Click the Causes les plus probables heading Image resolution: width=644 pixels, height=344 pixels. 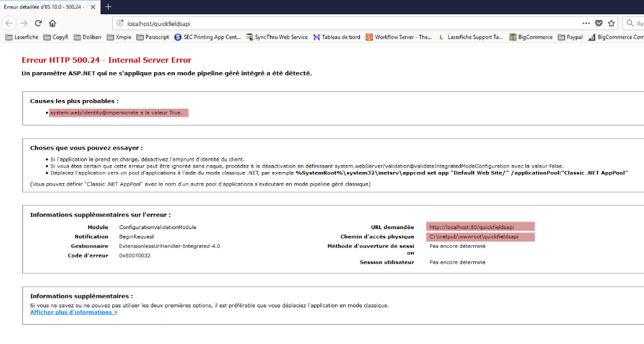point(74,101)
